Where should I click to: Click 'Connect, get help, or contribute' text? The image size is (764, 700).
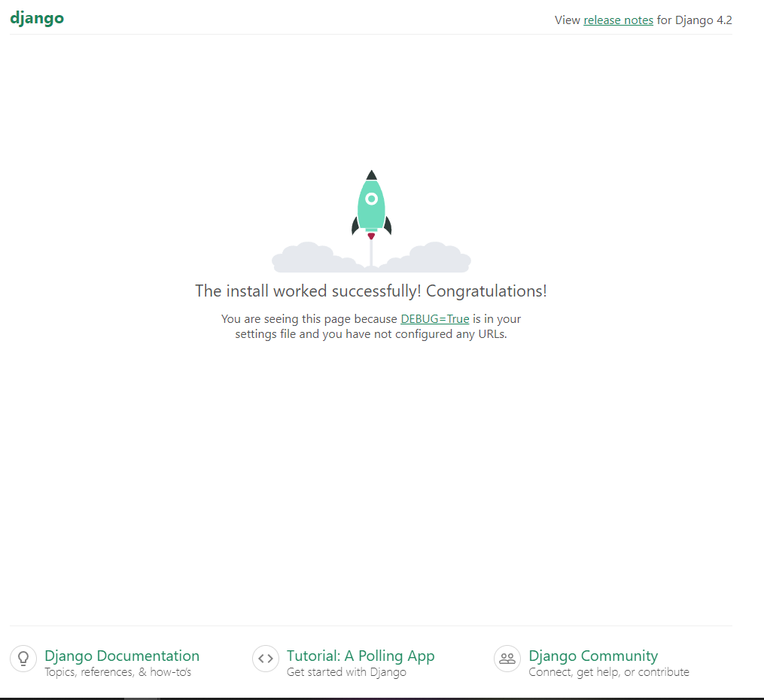click(x=609, y=672)
